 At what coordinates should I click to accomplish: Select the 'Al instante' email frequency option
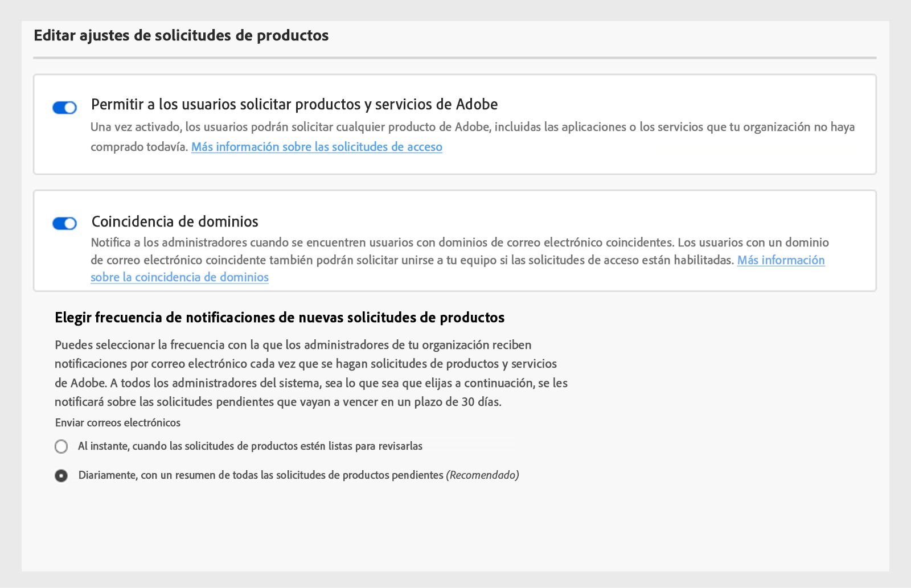61,446
